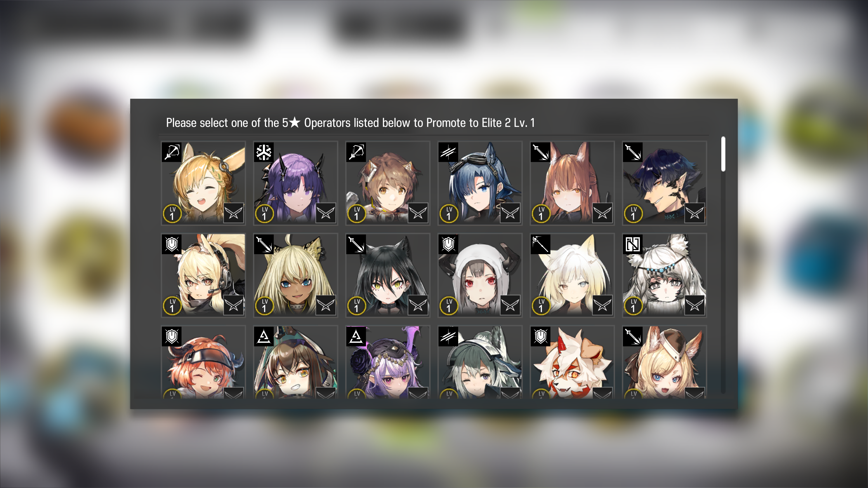Screen dimensions: 868x488
Task: Select the blonde fox-eared guard with cap
Action: (x=664, y=362)
